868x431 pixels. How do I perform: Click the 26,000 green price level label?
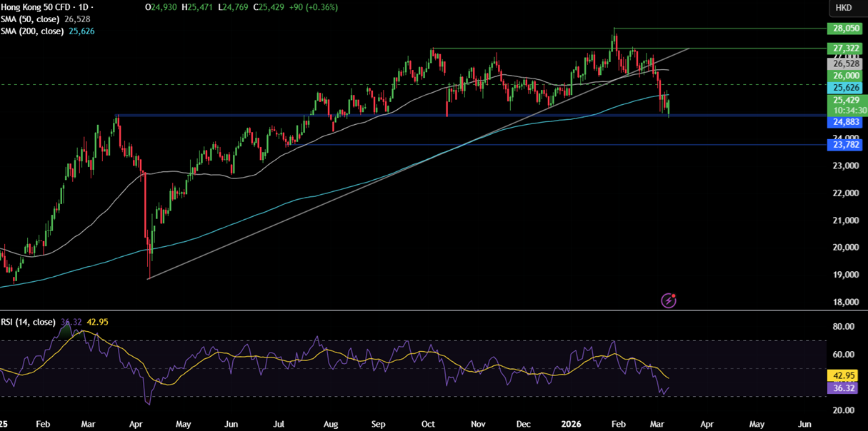(x=846, y=76)
